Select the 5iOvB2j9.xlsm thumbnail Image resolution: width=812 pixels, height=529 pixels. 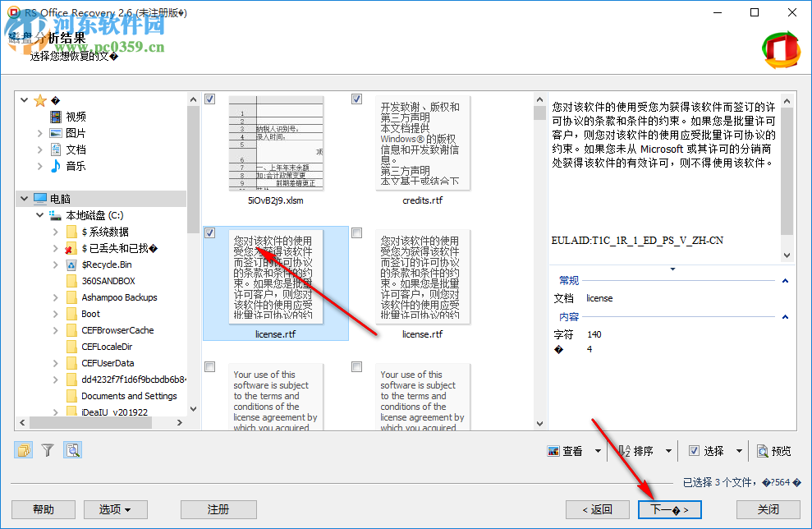tap(276, 144)
